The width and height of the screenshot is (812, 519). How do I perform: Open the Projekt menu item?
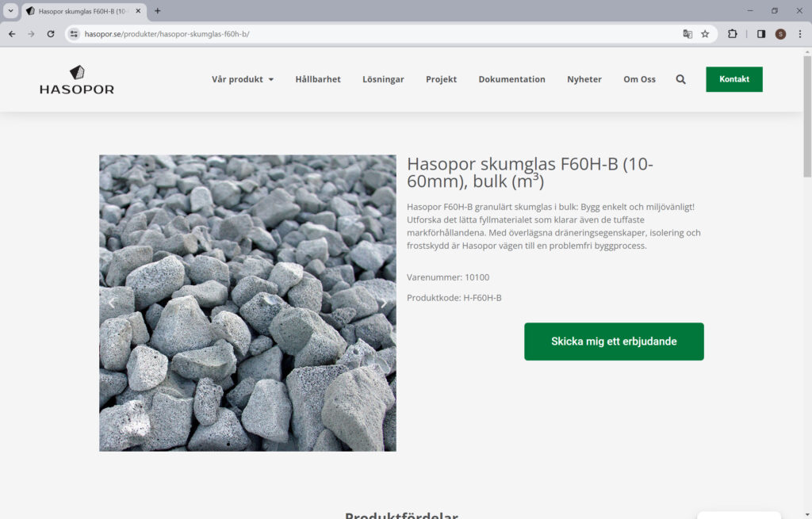coord(441,79)
